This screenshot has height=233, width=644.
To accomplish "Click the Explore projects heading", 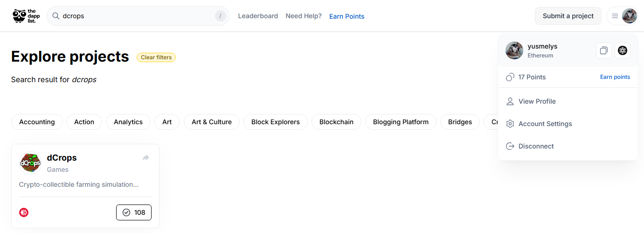I will 70,56.
